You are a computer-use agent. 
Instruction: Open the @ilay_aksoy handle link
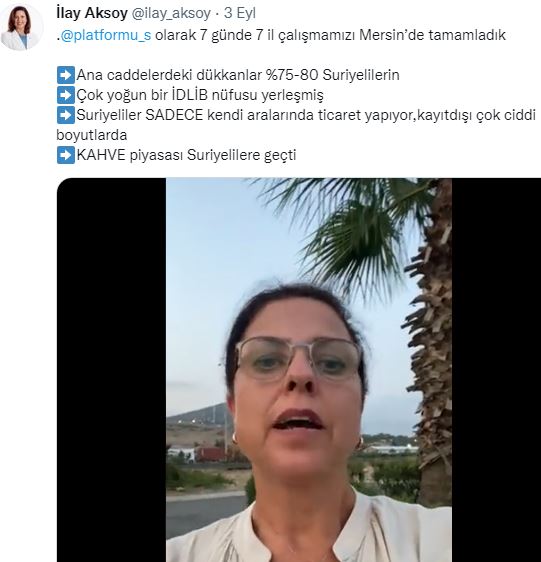[171, 14]
